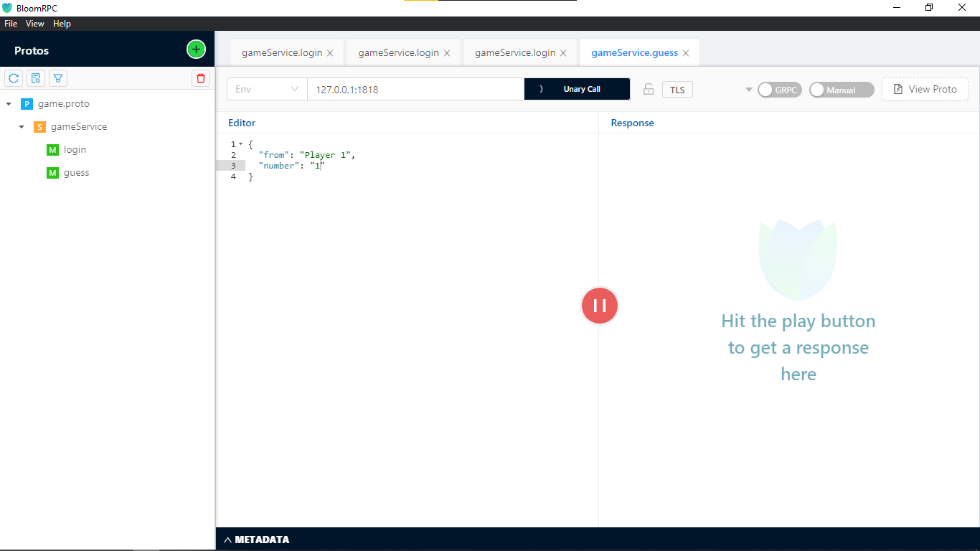
Task: Click the View Proto button
Action: pyautogui.click(x=925, y=89)
